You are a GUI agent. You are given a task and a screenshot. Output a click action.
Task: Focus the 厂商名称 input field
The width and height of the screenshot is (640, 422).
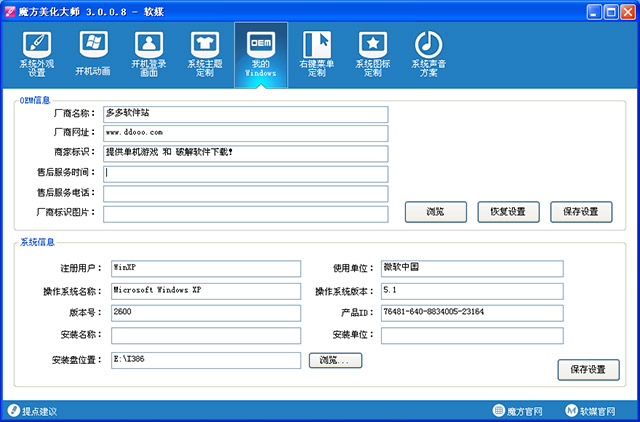click(x=245, y=114)
